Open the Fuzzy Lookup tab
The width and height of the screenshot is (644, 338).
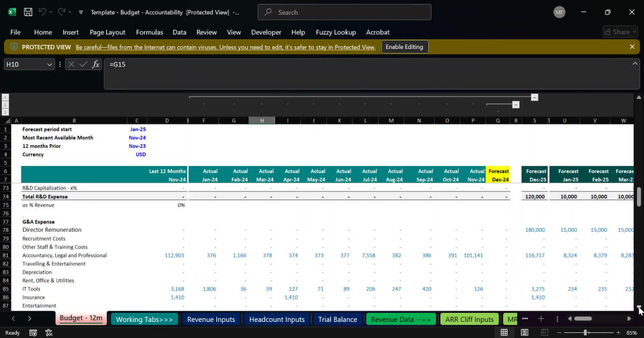coord(336,32)
